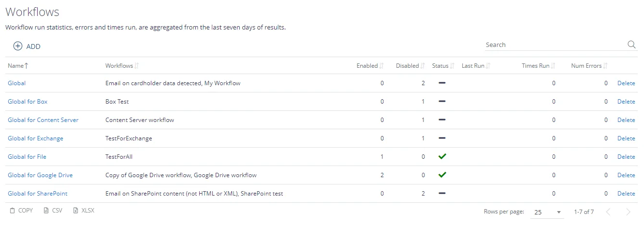Open Global for File link
This screenshot has width=644, height=228.
pos(27,157)
